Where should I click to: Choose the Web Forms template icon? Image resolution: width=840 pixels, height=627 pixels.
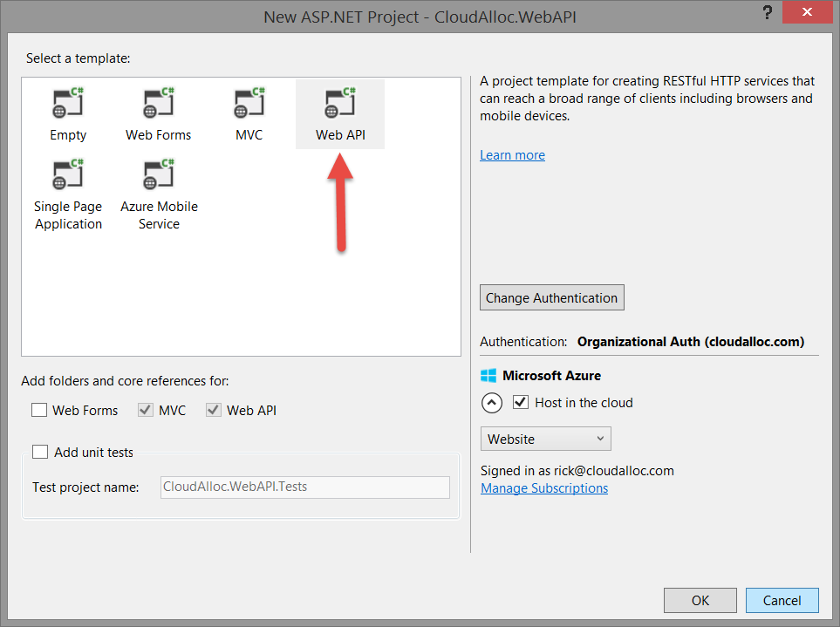tap(158, 105)
